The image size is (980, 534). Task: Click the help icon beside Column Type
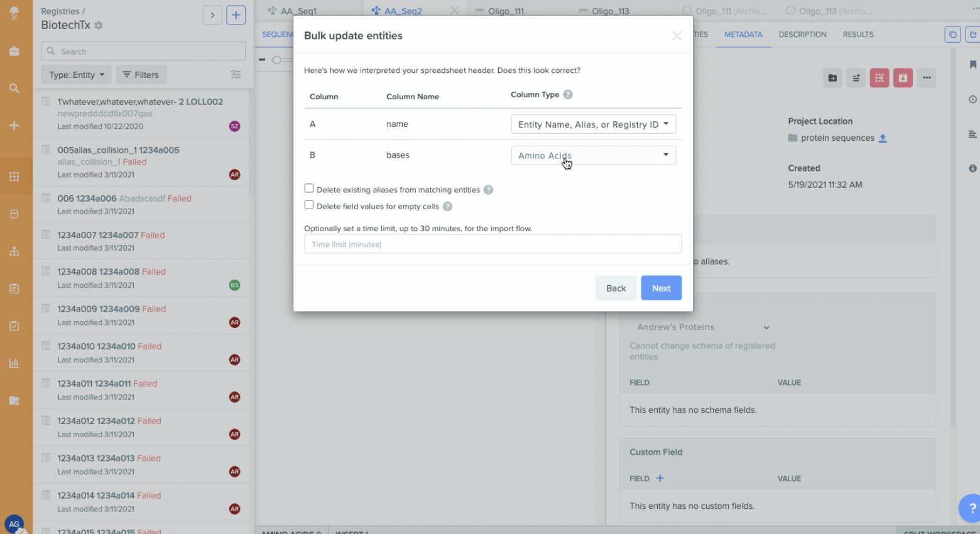pos(567,95)
